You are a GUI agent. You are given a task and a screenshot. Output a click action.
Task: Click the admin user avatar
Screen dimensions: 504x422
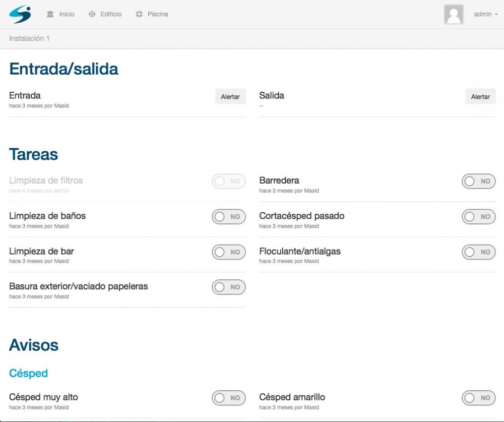[454, 15]
